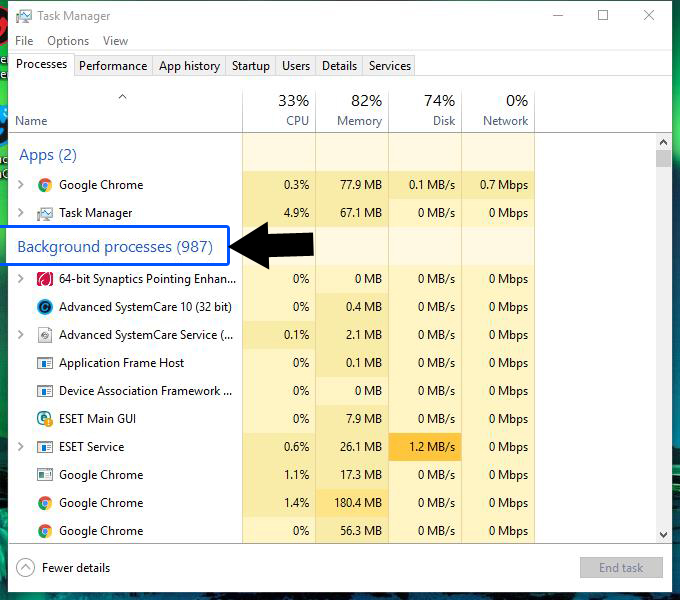Click Chrome icon in the 180.4 MB row
The height and width of the screenshot is (600, 680).
point(45,503)
